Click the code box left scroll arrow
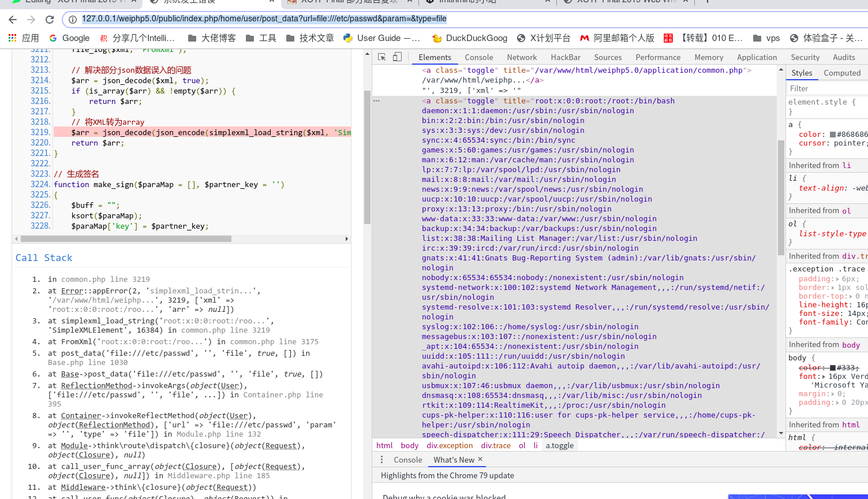 tap(16, 239)
